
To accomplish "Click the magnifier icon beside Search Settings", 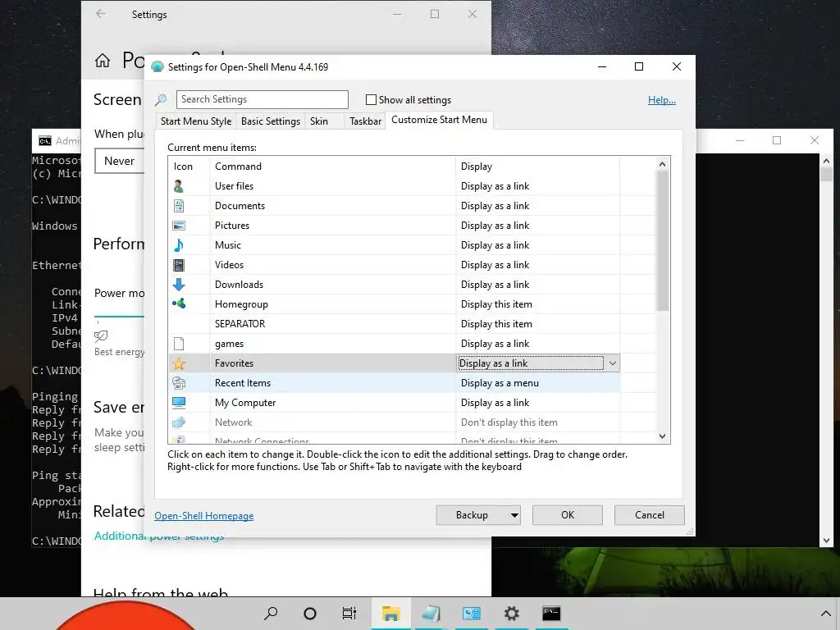I will 161,99.
